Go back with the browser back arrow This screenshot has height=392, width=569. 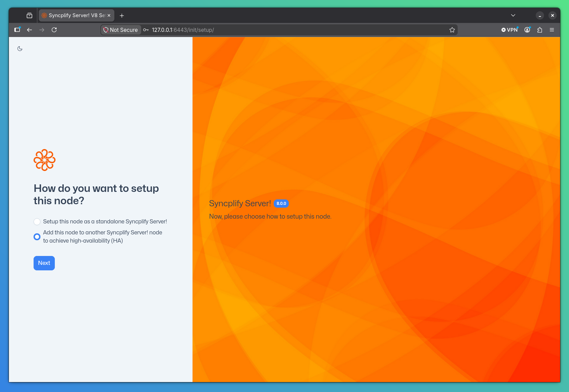tap(29, 30)
